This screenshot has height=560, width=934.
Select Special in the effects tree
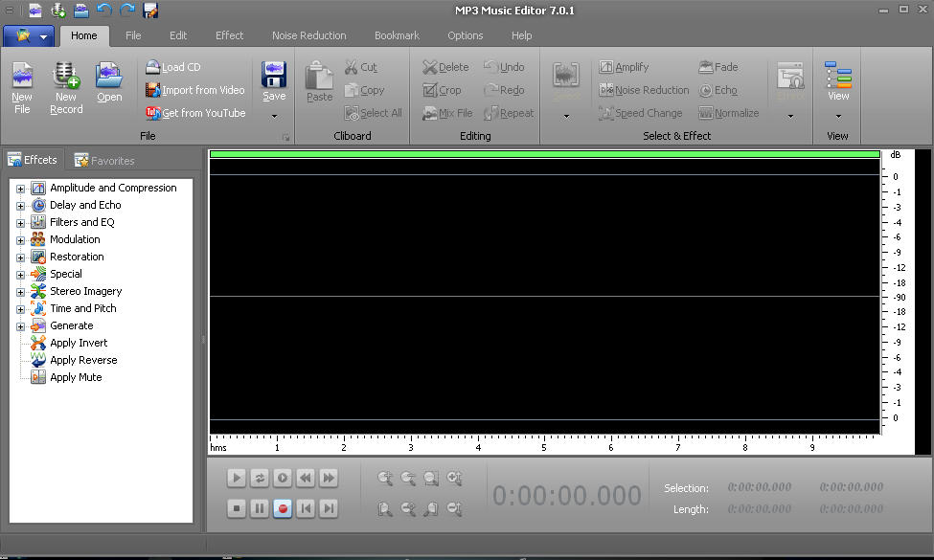(x=66, y=274)
